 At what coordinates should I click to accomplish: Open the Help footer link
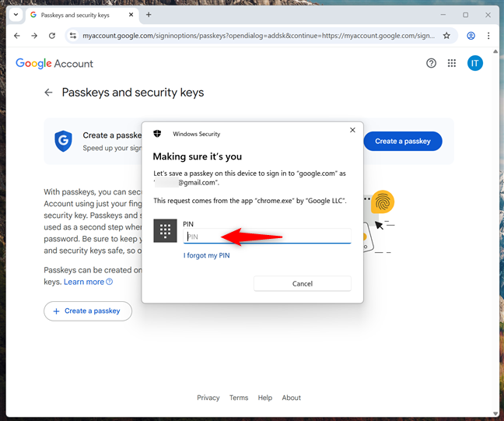click(265, 398)
